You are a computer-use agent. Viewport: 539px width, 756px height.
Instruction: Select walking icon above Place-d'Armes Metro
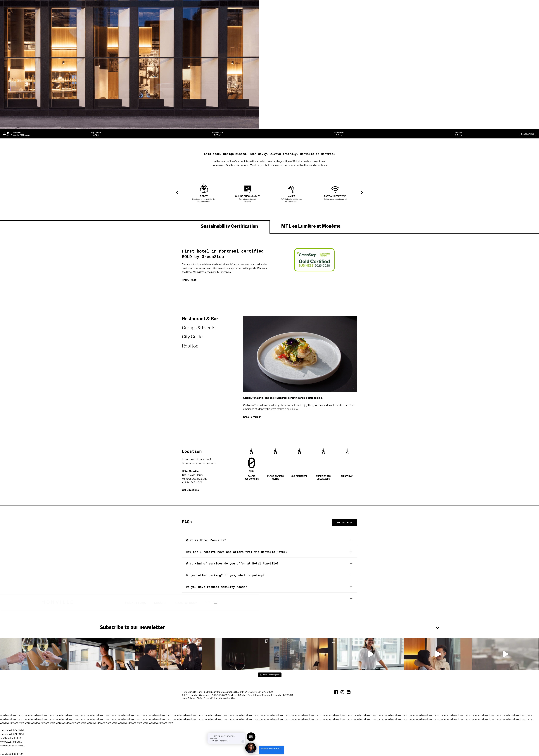click(275, 451)
